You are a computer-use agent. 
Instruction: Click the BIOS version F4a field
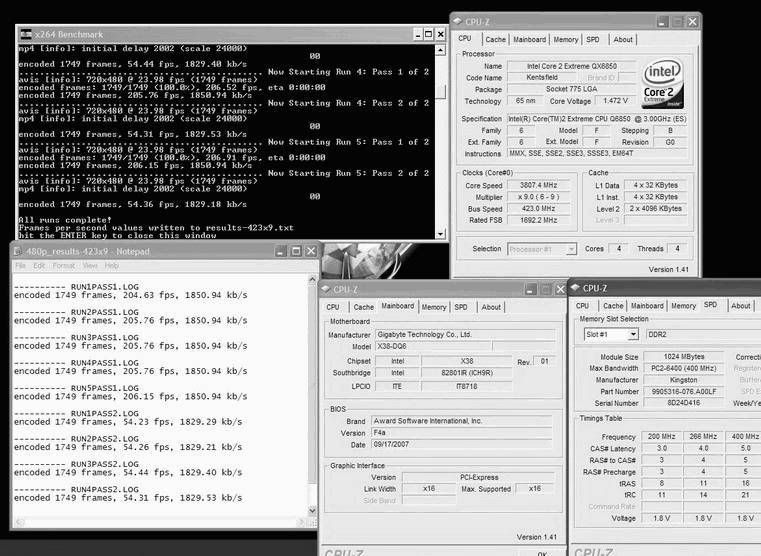tap(461, 432)
